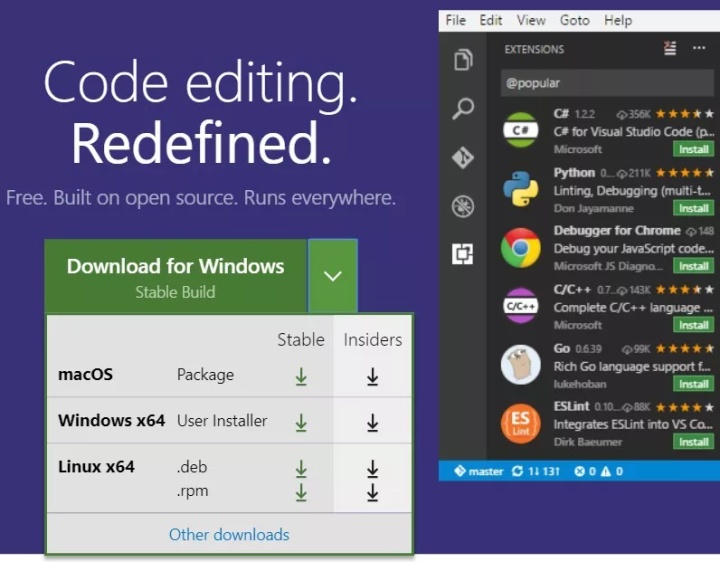Viewport: 720px width, 562px height.
Task: Follow the Other downloads link
Action: click(x=229, y=534)
